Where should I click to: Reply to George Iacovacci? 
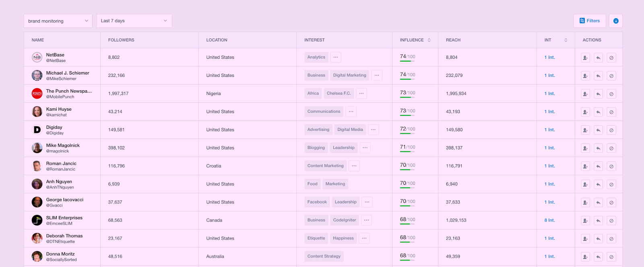pyautogui.click(x=599, y=203)
